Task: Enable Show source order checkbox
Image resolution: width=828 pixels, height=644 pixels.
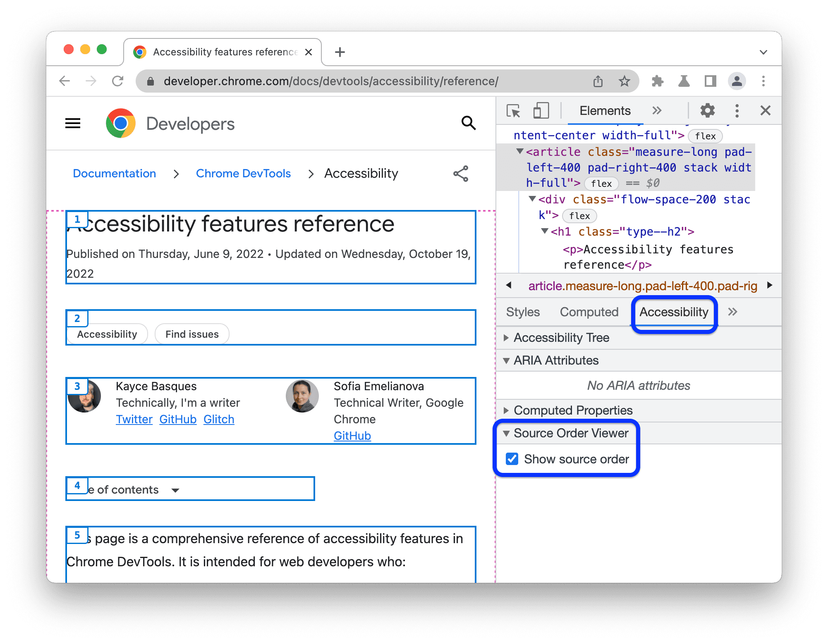Action: (514, 459)
